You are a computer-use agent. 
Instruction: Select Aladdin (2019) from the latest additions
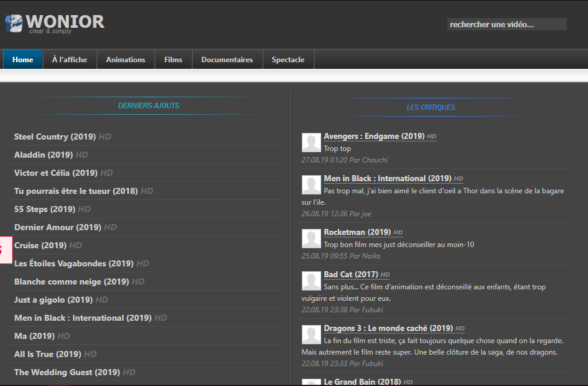(43, 155)
